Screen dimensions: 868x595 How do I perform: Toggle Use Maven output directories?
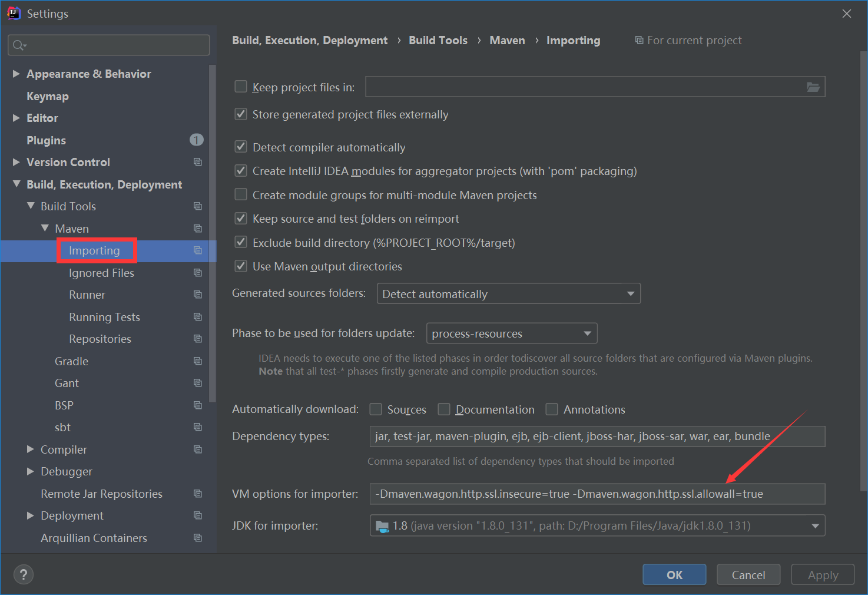241,266
